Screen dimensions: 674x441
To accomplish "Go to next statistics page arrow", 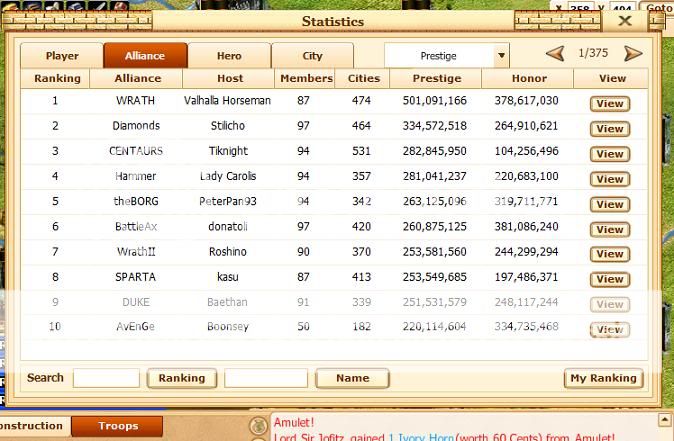I will [x=633, y=54].
